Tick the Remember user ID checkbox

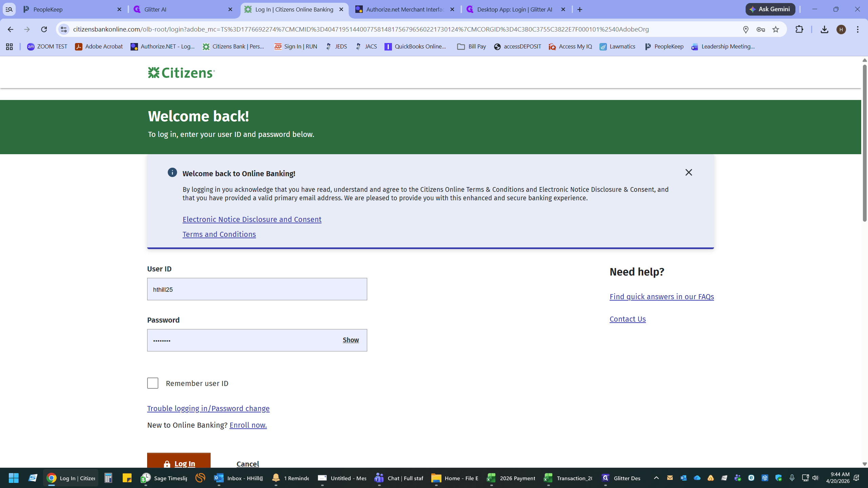(x=153, y=383)
